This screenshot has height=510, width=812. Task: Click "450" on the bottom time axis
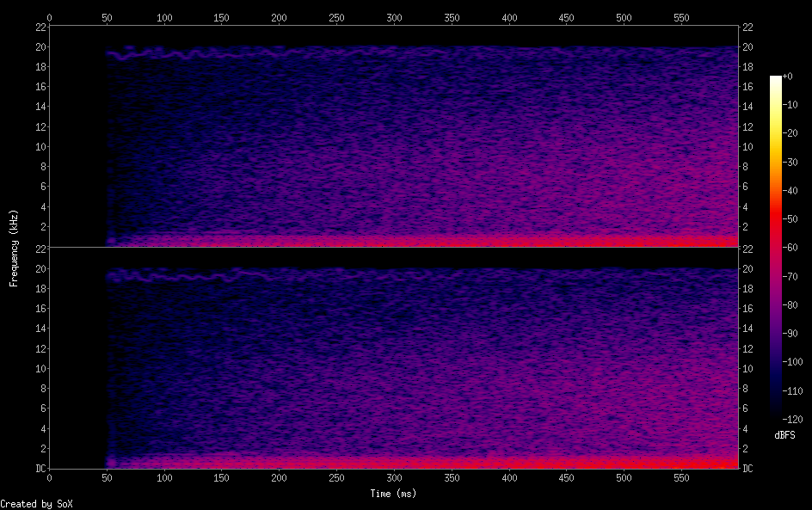tap(567, 478)
